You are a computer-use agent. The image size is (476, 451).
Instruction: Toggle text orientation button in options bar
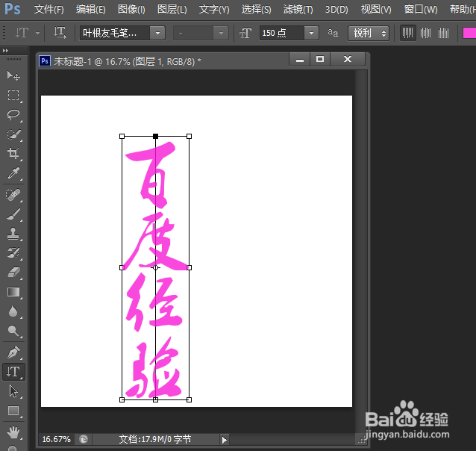pos(60,33)
